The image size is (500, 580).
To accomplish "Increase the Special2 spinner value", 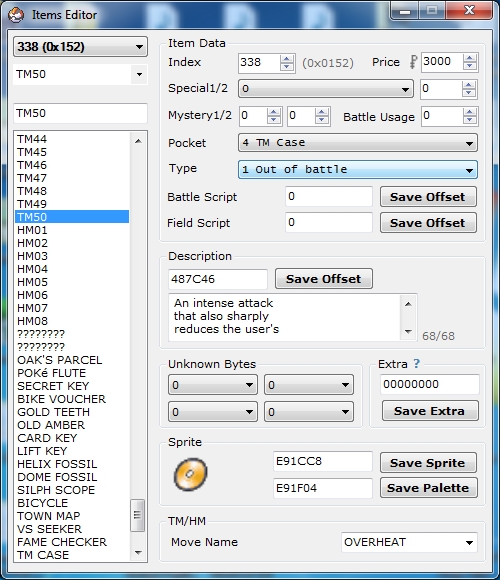I will 469,85.
